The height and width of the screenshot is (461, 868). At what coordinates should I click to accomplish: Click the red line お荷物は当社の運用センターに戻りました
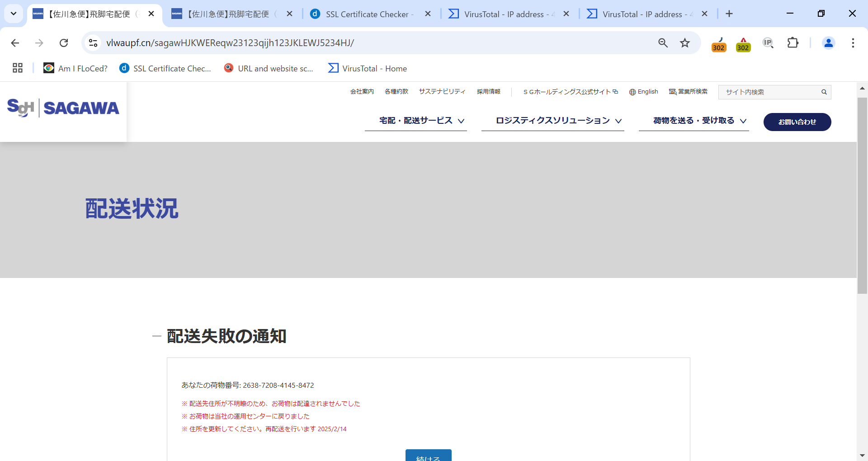point(245,416)
